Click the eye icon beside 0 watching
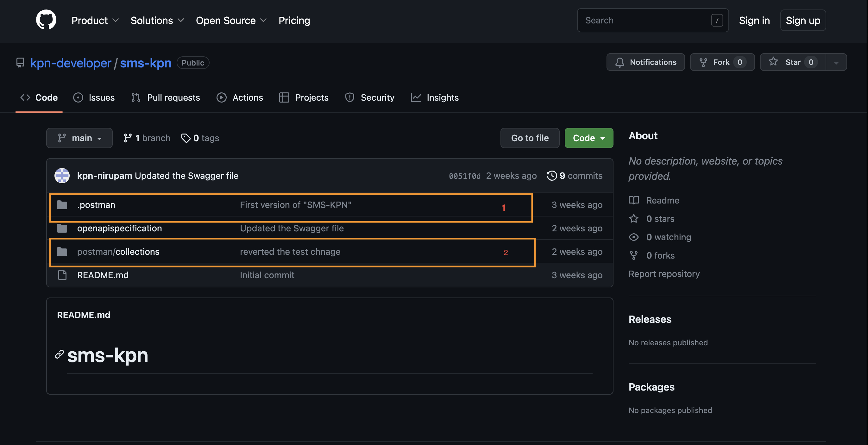868x445 pixels. point(633,237)
